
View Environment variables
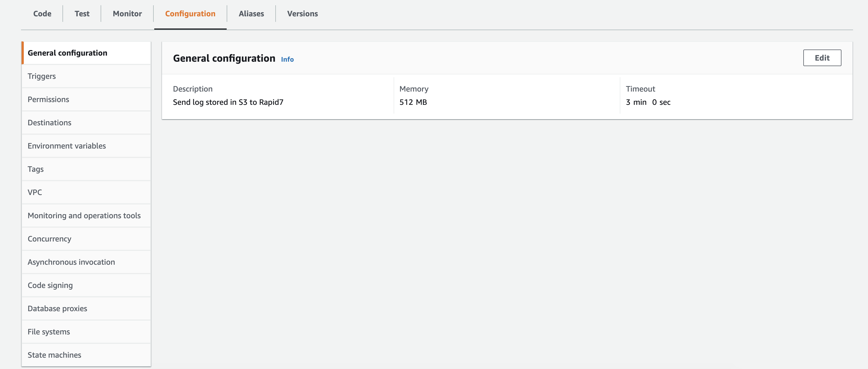(67, 146)
